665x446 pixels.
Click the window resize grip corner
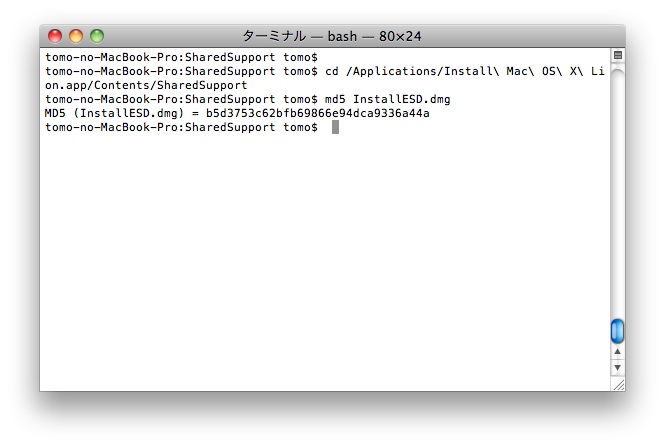pyautogui.click(x=618, y=385)
